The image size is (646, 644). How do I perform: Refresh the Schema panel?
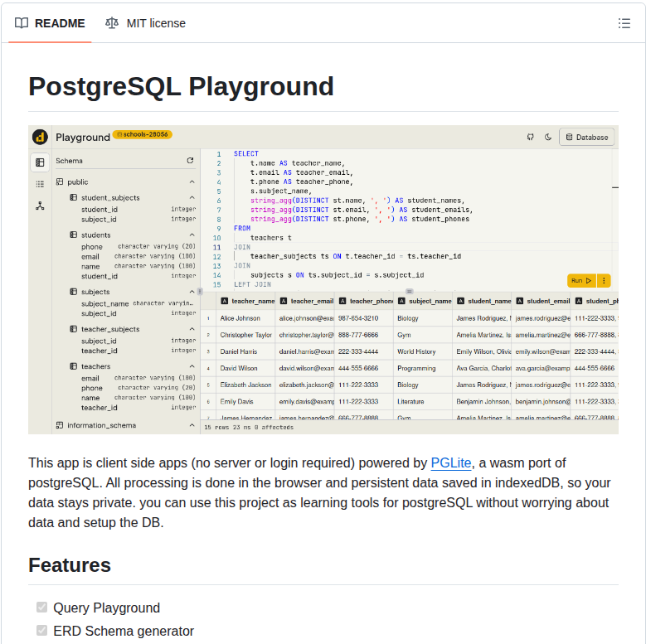coord(190,160)
